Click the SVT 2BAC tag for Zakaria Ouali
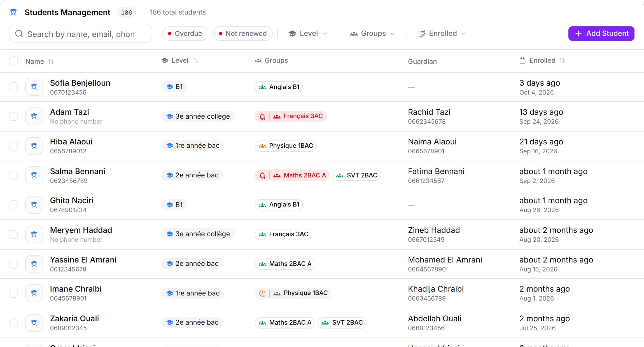This screenshot has height=347, width=644. click(x=342, y=323)
